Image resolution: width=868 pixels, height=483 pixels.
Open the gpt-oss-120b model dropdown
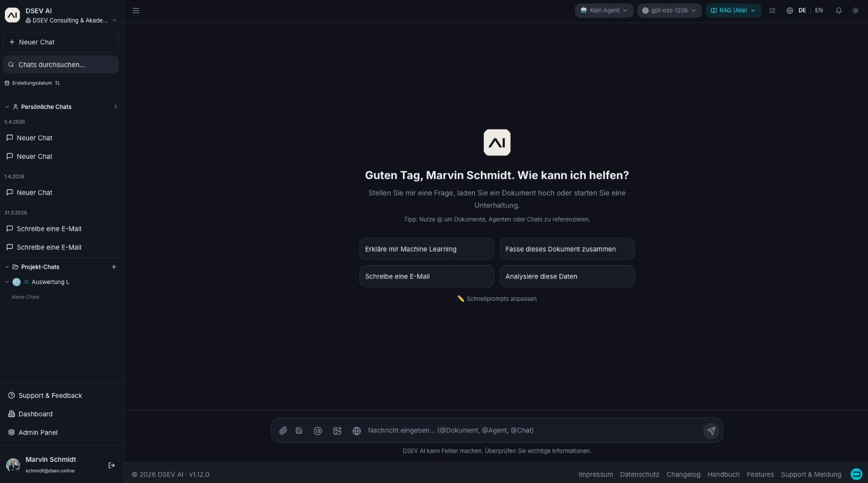click(x=669, y=10)
